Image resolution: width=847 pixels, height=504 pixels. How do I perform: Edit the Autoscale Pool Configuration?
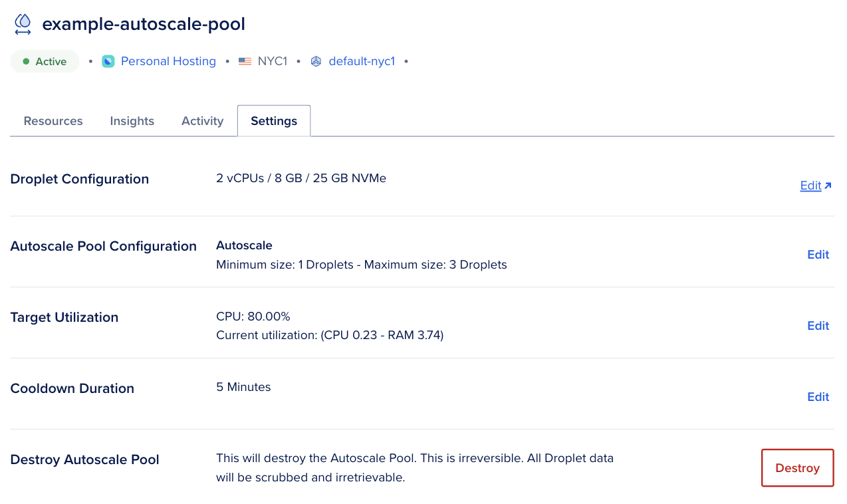pyautogui.click(x=818, y=255)
